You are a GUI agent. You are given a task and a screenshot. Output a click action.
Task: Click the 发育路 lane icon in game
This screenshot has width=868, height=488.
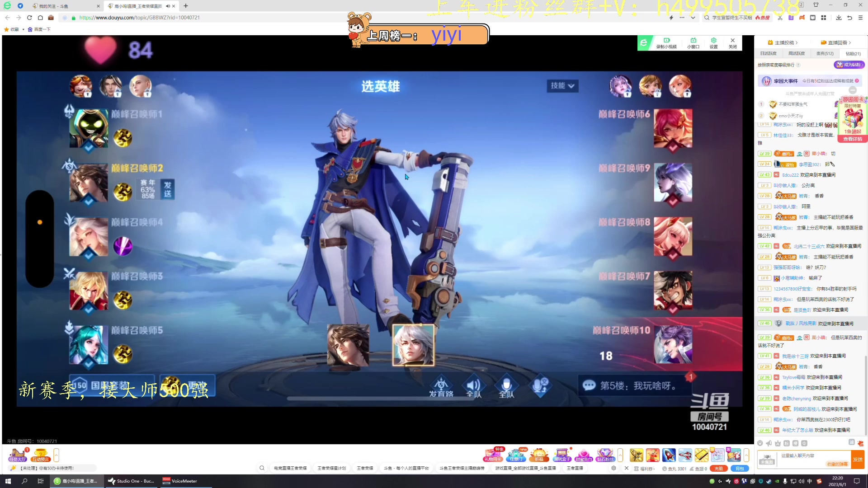441,387
